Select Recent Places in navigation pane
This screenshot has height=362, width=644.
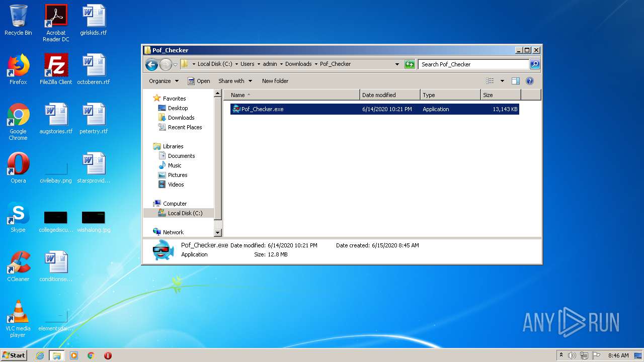click(185, 127)
